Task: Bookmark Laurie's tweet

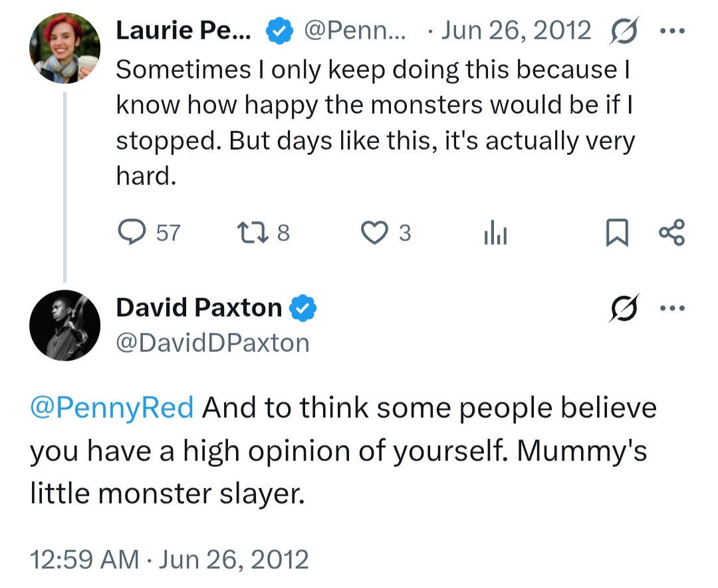Action: coord(616,233)
